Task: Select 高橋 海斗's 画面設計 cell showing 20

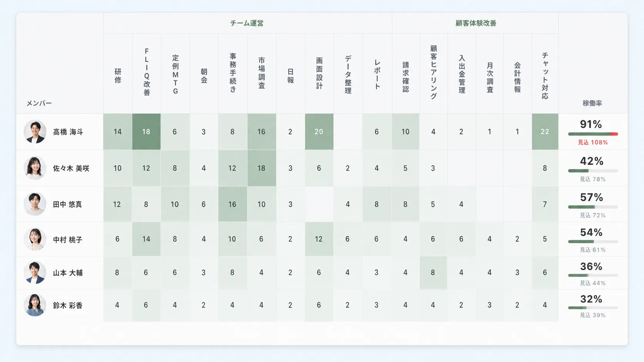Action: [x=319, y=132]
